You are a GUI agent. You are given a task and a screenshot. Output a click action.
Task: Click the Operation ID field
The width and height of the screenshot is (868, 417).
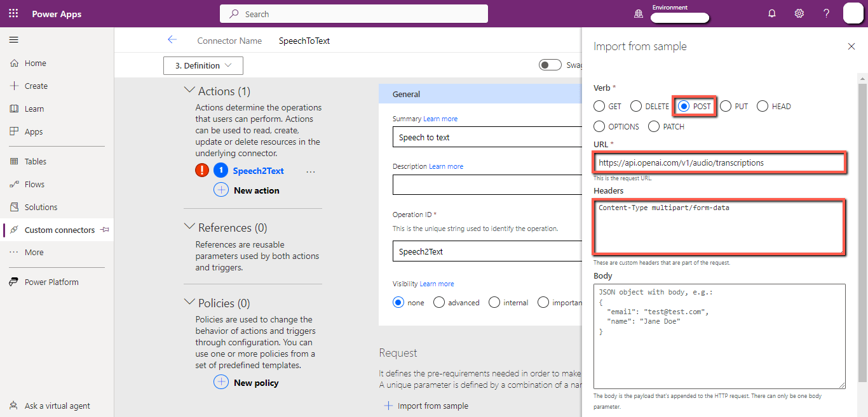487,251
